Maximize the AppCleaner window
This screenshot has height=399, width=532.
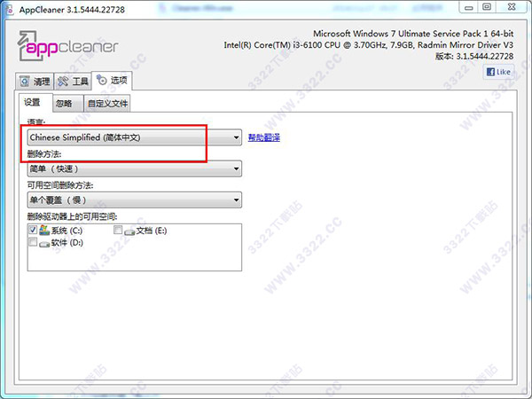click(487, 7)
